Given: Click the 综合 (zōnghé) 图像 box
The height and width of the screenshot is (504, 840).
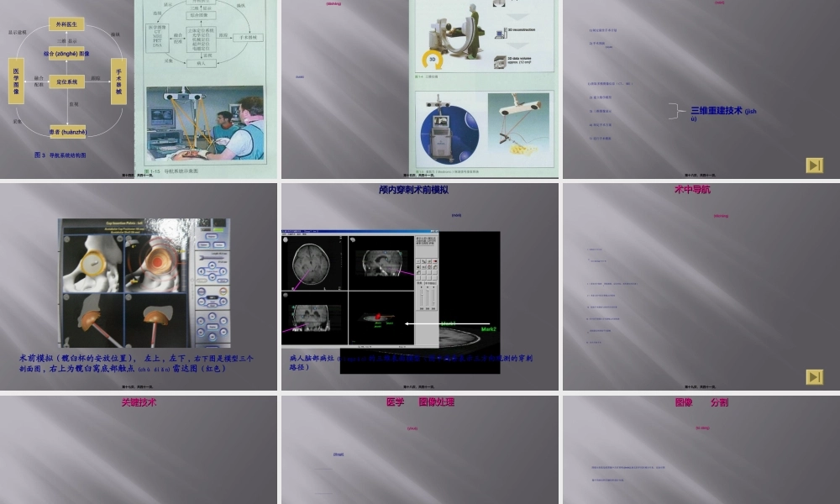Looking at the screenshot, I should [67, 53].
